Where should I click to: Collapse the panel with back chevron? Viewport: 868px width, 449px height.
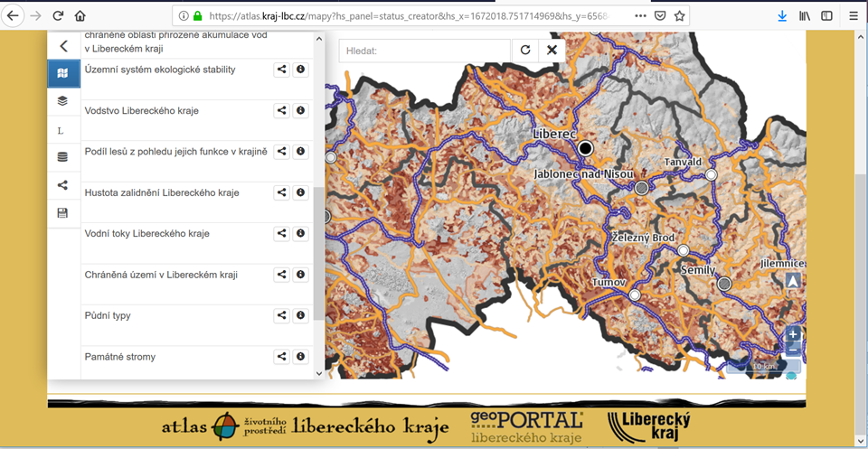pyautogui.click(x=63, y=46)
